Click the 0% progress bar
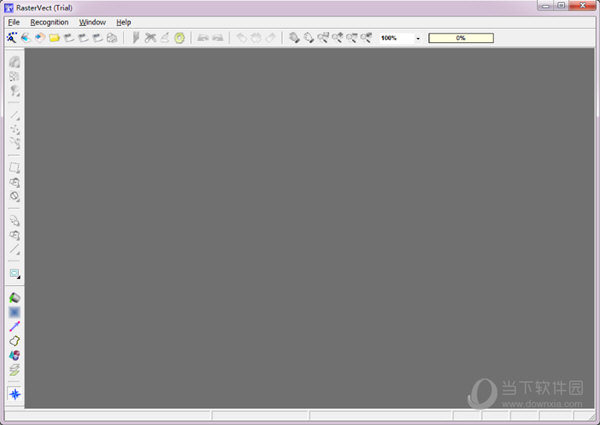Screen dimensions: 600x425 [461, 38]
